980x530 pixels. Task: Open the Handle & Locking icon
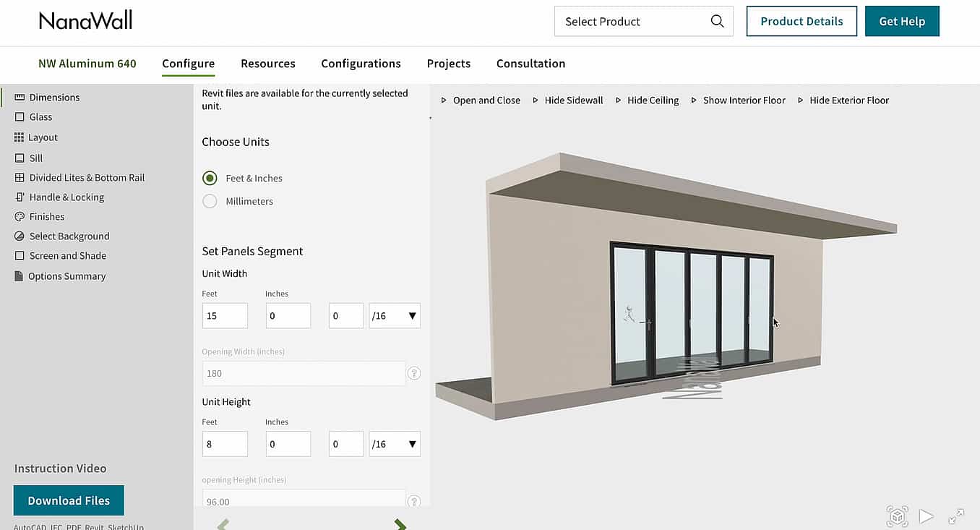tap(20, 197)
